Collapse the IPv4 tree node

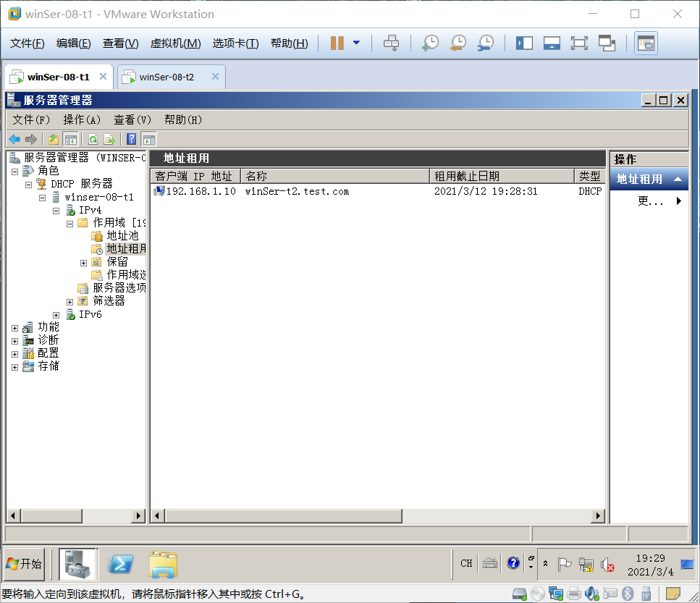click(x=56, y=211)
